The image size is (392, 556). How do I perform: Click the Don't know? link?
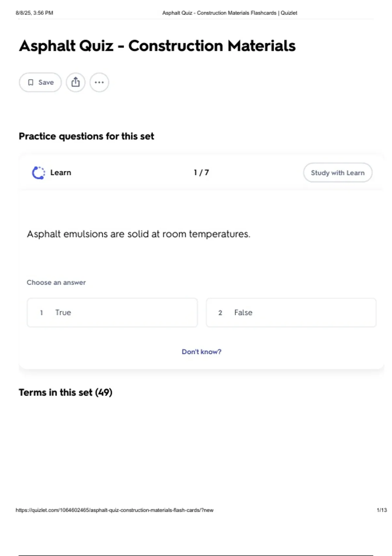click(202, 352)
